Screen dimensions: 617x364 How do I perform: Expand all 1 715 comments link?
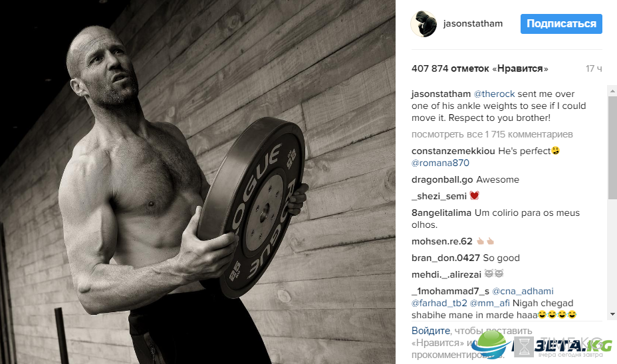point(492,134)
